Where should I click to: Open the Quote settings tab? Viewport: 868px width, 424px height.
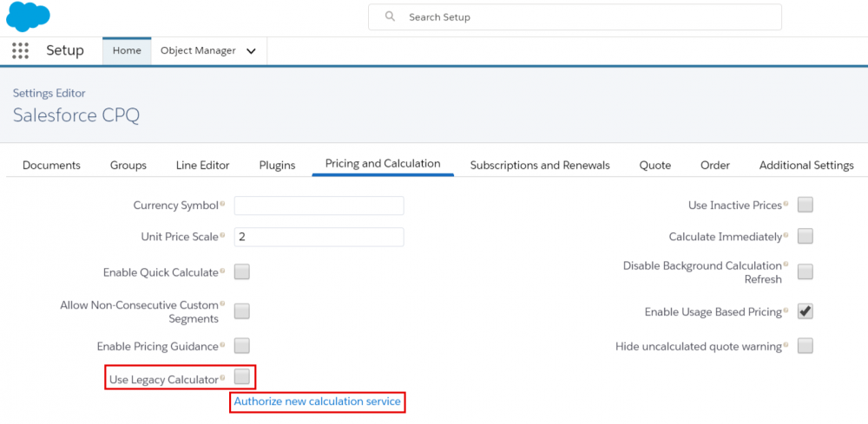[655, 166]
